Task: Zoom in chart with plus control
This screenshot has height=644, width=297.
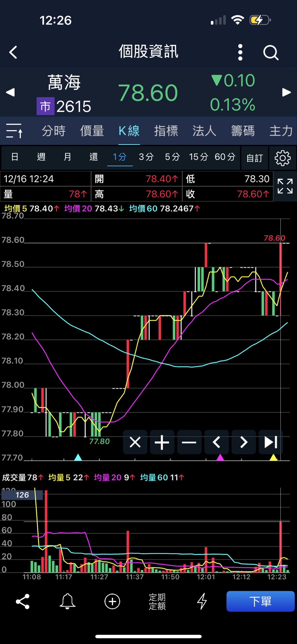Action: tap(162, 442)
